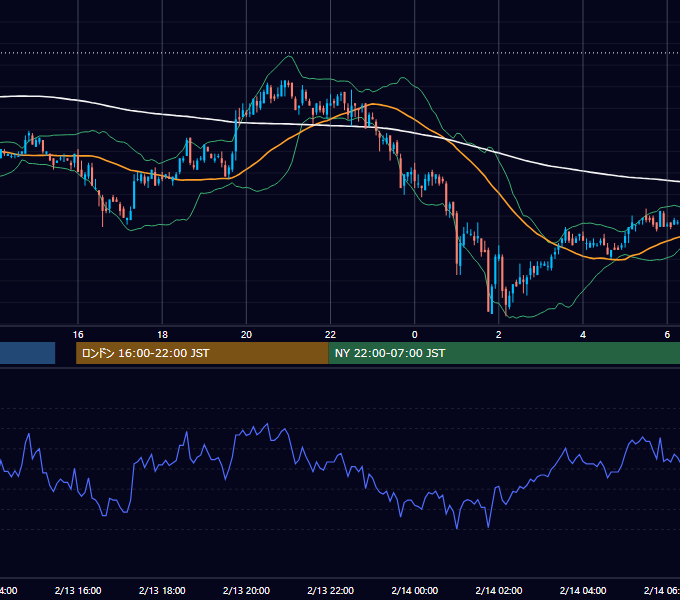The height and width of the screenshot is (600, 680).
Task: Click the NY 22:00-07:00 JST session bar
Action: (504, 353)
